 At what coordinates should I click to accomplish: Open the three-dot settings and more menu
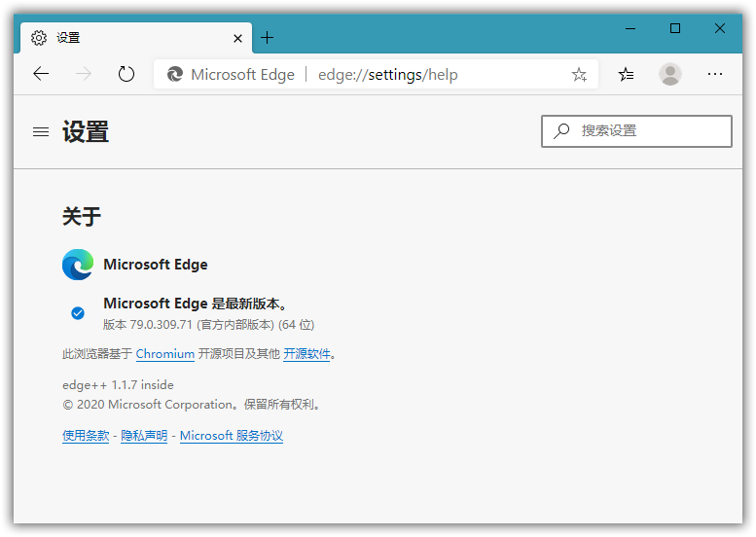(x=715, y=74)
